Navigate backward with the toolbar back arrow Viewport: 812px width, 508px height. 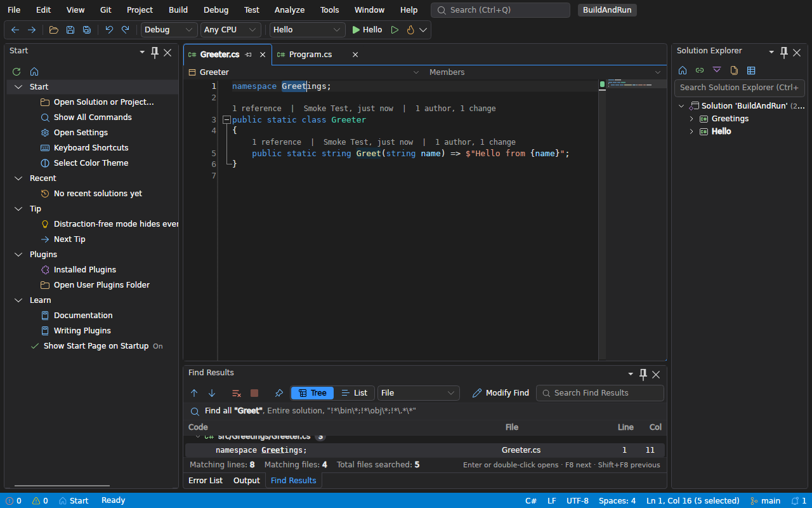[15, 30]
